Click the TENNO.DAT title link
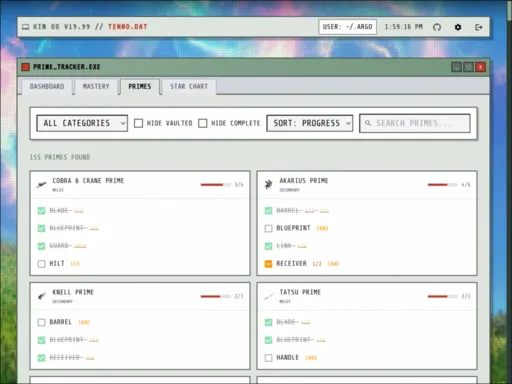This screenshot has width=512, height=384. click(127, 27)
